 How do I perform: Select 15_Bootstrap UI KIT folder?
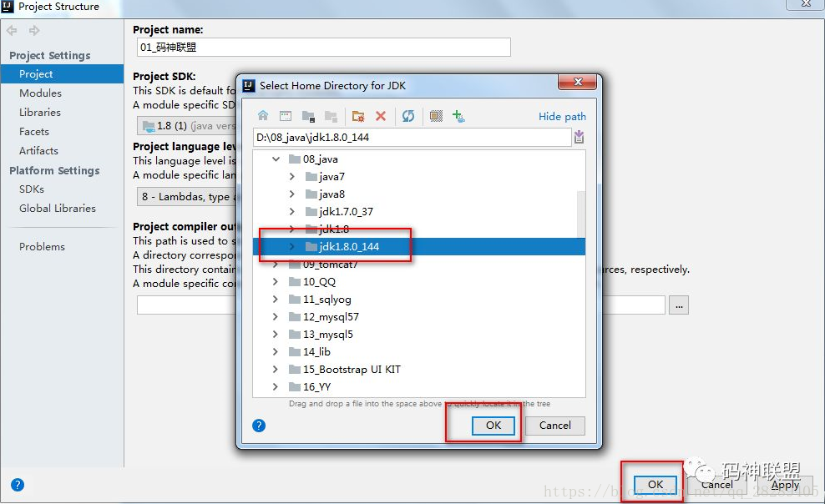click(x=352, y=369)
